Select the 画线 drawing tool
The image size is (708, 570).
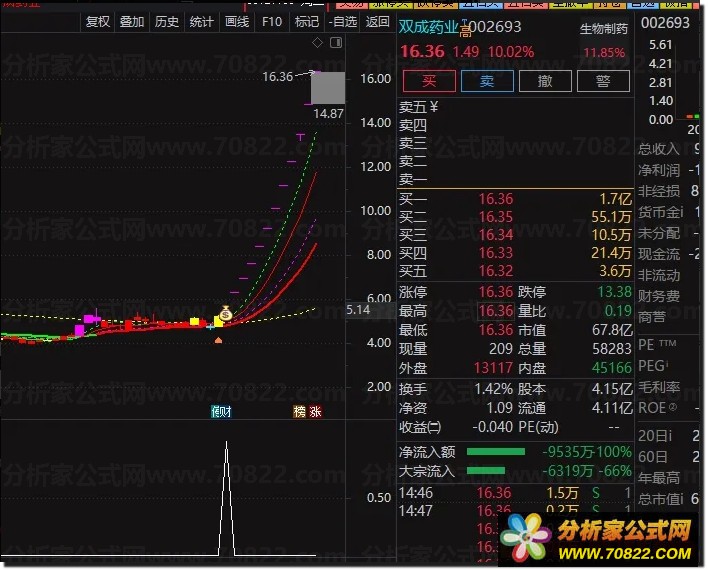click(237, 22)
